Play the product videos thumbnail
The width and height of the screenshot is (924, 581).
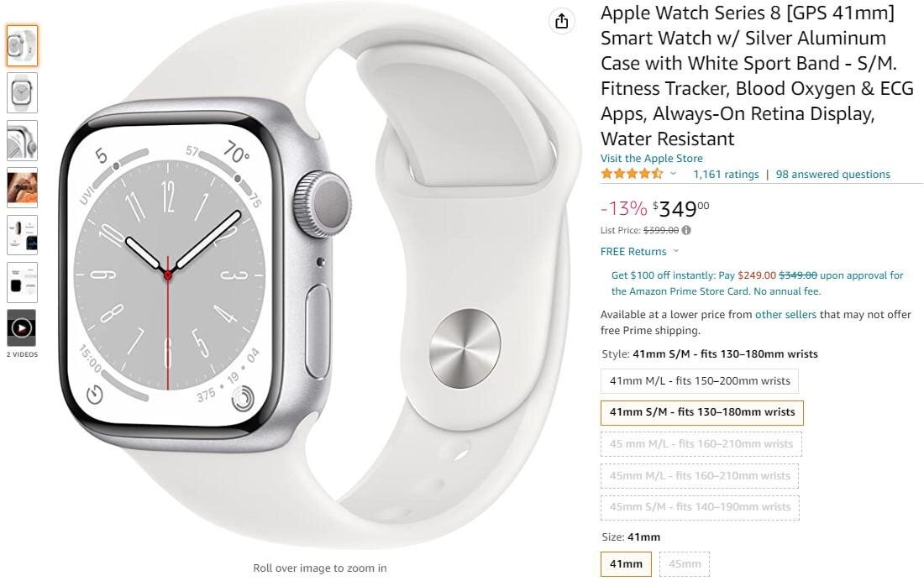[x=22, y=327]
